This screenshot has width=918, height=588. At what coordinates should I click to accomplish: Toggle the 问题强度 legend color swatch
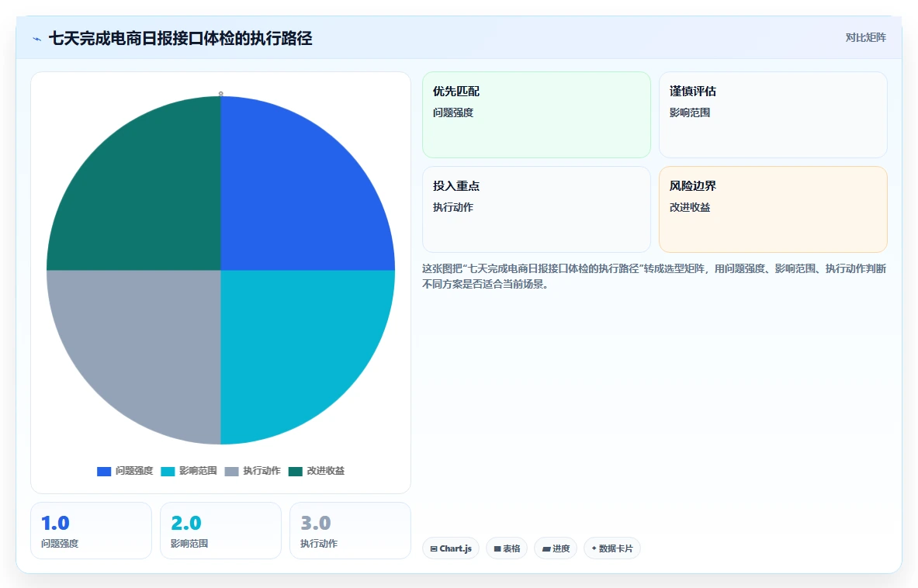click(104, 471)
